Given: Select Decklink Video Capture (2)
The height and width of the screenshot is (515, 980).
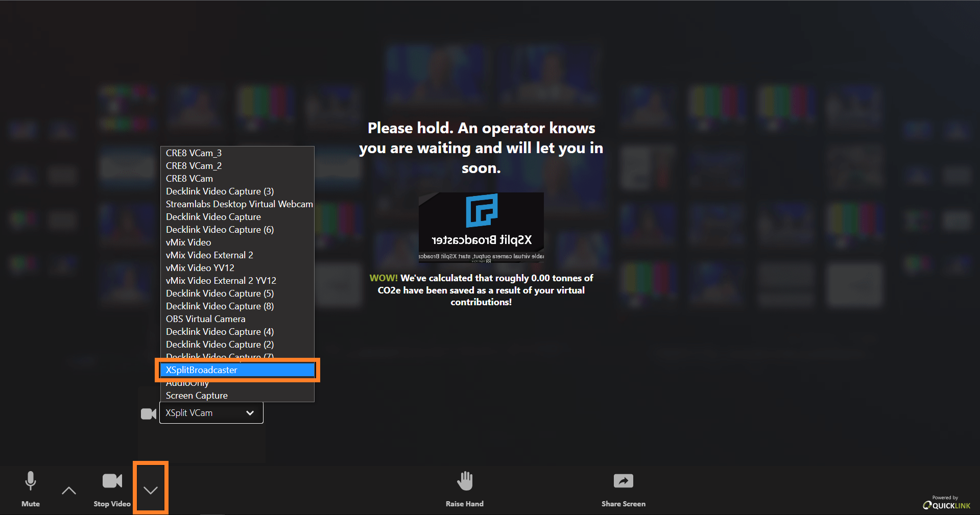Looking at the screenshot, I should point(237,345).
